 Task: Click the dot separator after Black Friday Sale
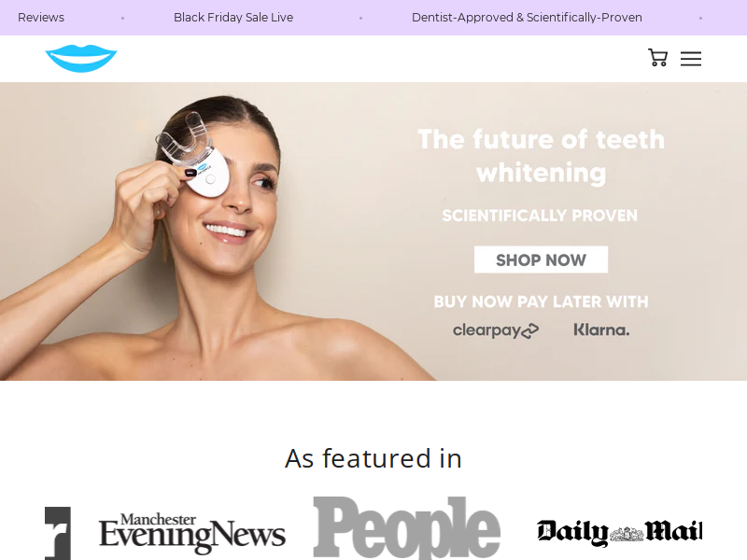point(360,18)
